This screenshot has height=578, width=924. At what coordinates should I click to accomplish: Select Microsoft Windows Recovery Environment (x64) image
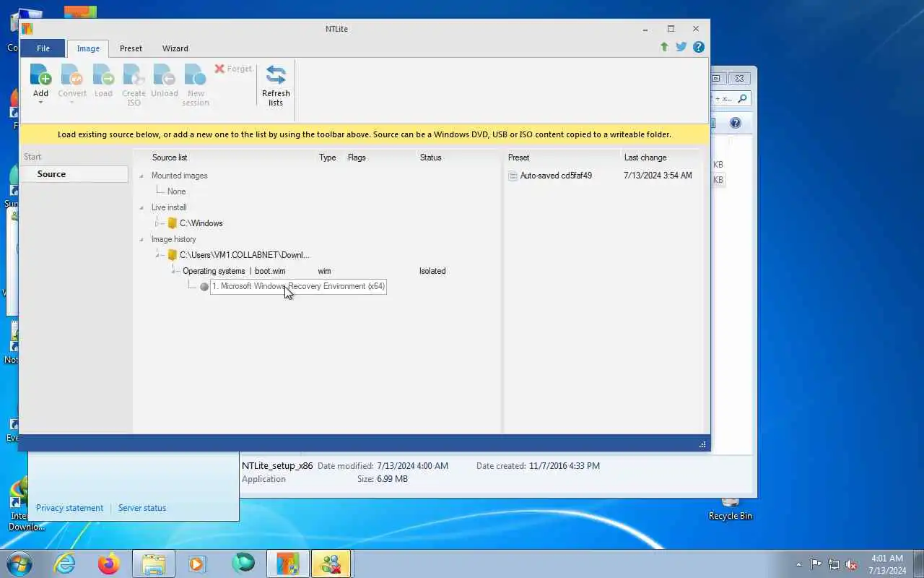(x=298, y=286)
